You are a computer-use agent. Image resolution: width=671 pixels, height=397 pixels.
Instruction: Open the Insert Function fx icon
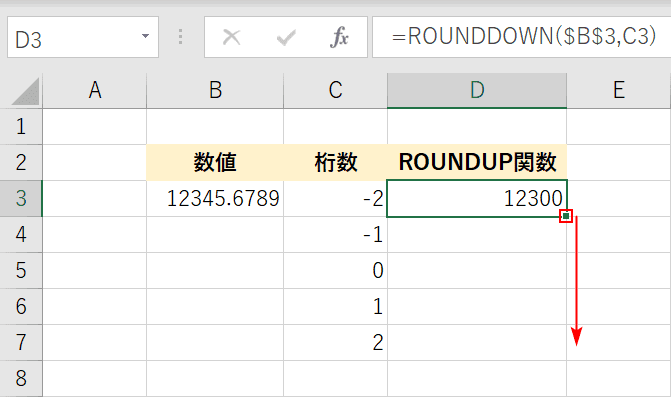pyautogui.click(x=339, y=37)
